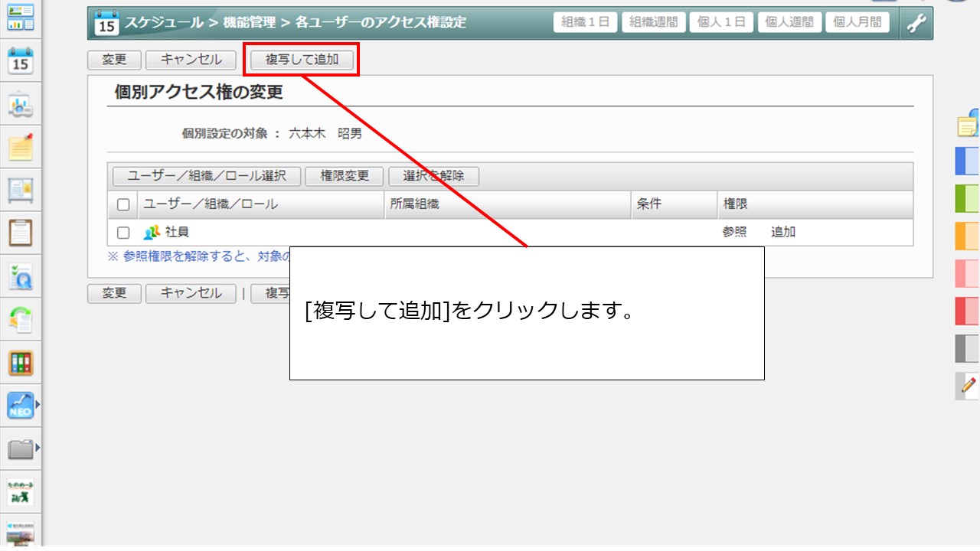
Task: Select the pencil icon on the right edge
Action: pyautogui.click(x=969, y=385)
